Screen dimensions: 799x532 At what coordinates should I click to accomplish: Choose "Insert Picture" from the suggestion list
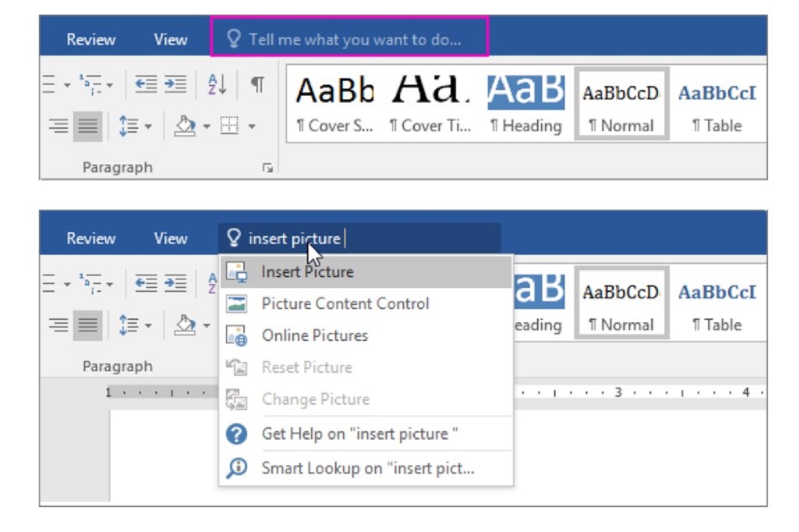pos(365,271)
